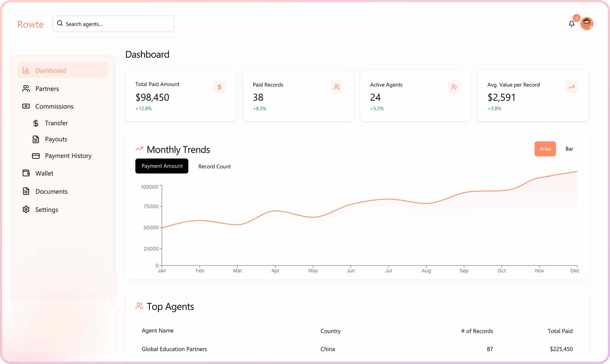
Task: Click the magnifier icon in search box
Action: pyautogui.click(x=60, y=23)
